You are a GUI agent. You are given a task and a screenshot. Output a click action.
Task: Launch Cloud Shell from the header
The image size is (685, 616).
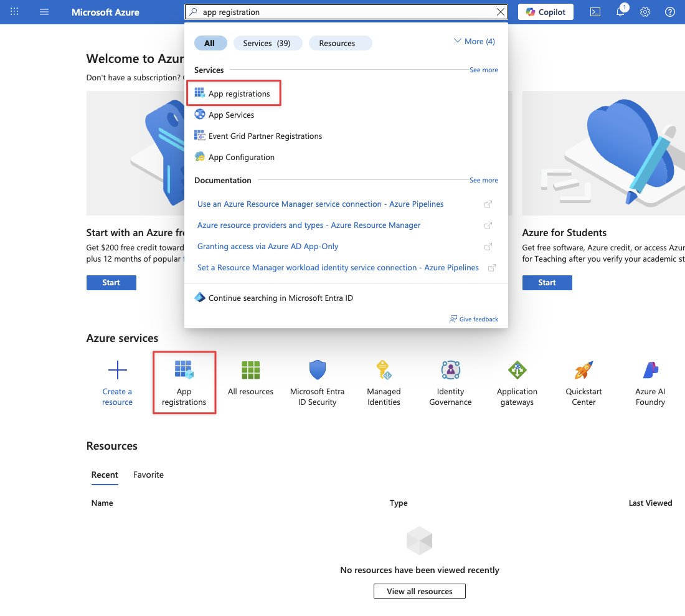tap(595, 12)
